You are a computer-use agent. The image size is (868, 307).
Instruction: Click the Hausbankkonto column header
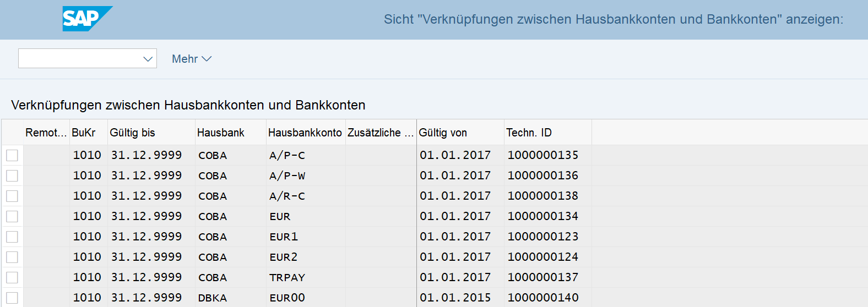click(x=305, y=133)
